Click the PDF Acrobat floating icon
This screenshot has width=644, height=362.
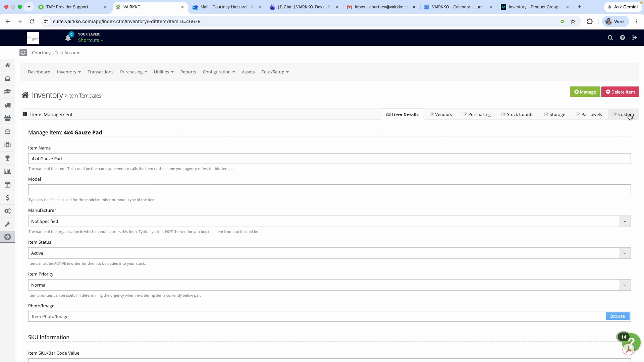tap(629, 350)
